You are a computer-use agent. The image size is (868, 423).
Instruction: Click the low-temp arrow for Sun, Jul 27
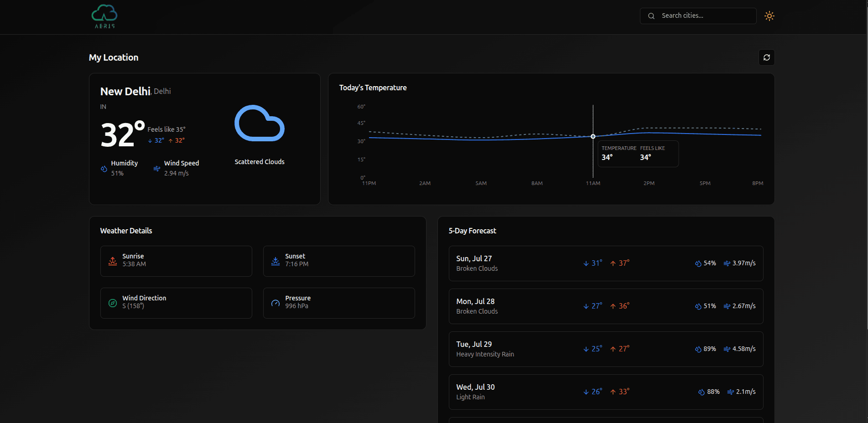pyautogui.click(x=586, y=263)
